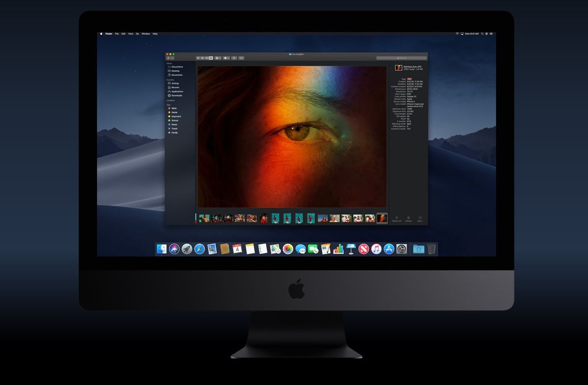This screenshot has width=588, height=385.
Task: Open iCloud Drive in the sidebar
Action: 177,67
